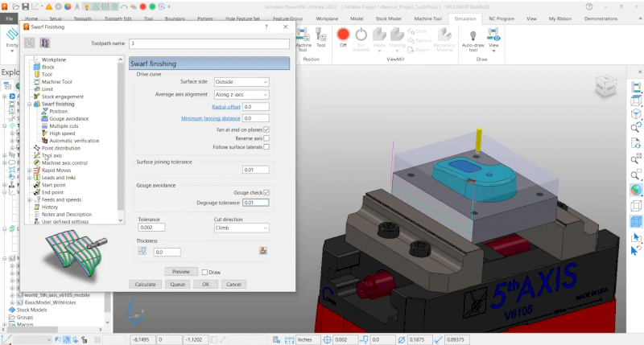Select the Tool axis tree item
Image resolution: width=644 pixels, height=345 pixels.
[x=52, y=155]
